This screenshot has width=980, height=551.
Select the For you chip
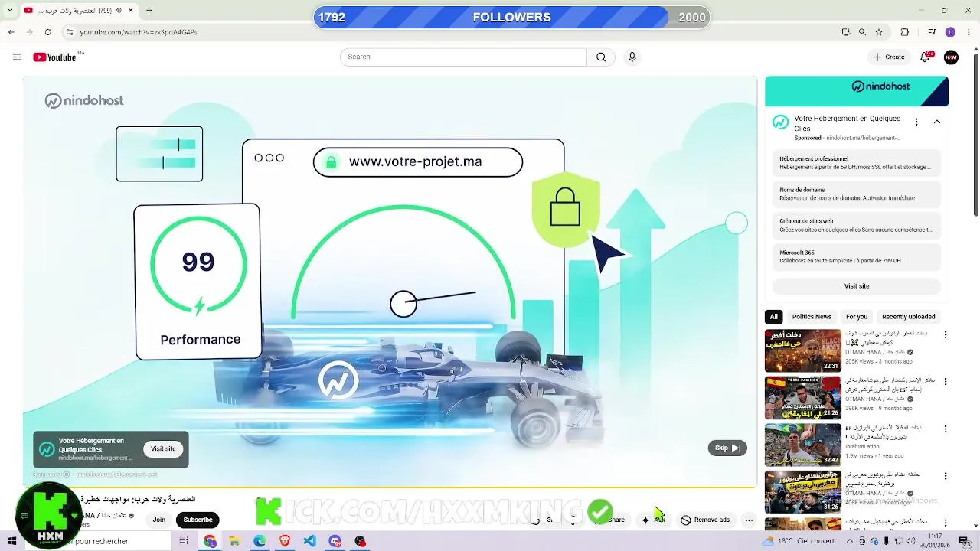(857, 317)
